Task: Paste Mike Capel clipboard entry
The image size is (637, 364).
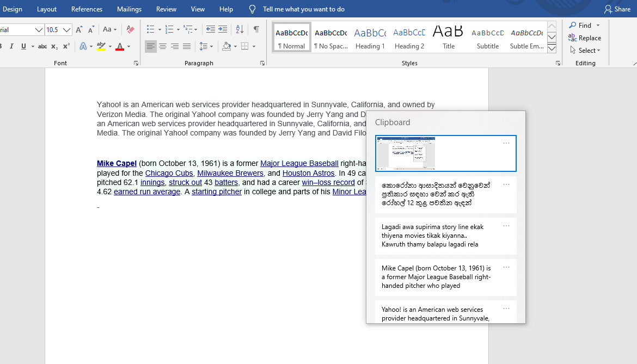Action: [446, 277]
